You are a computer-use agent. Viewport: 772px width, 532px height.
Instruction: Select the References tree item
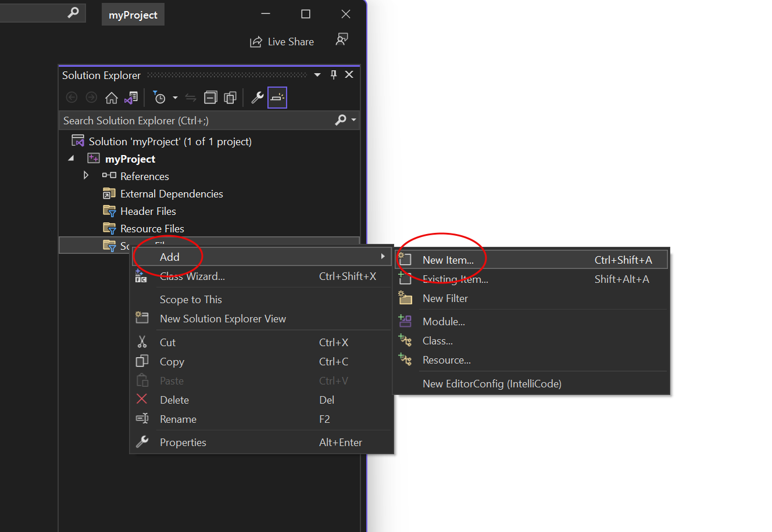[x=135, y=176]
